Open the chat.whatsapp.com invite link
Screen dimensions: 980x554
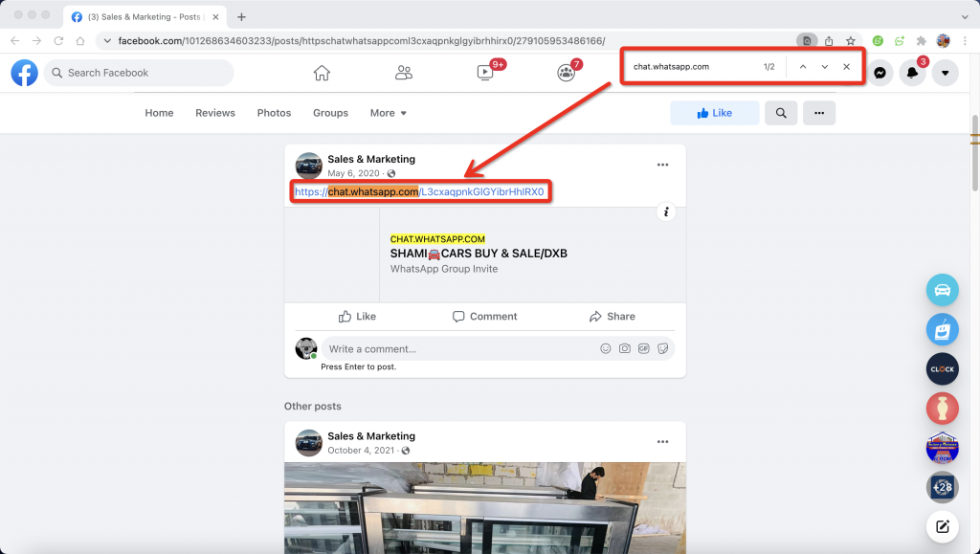(419, 191)
